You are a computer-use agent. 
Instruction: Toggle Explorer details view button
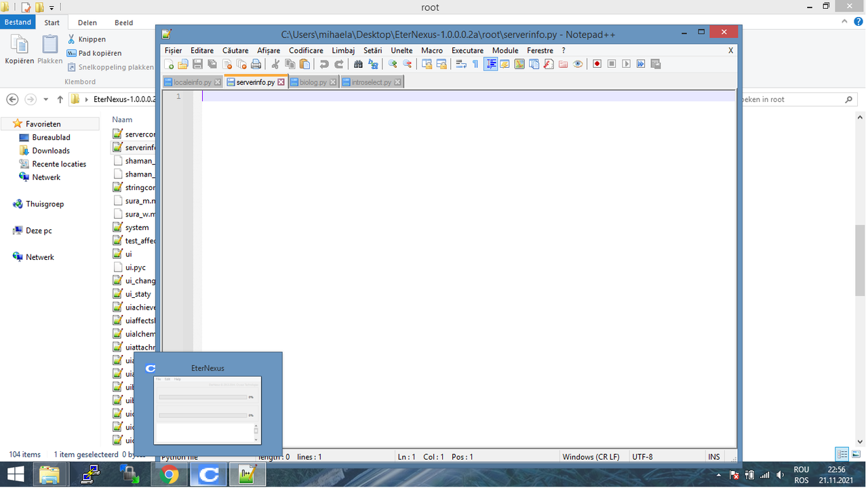coord(842,454)
